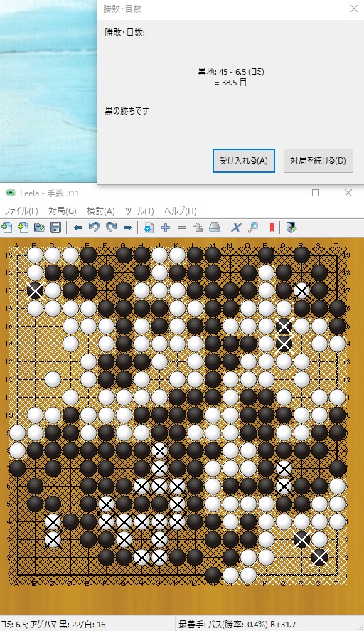Click the blue X score toolbar icon
Image resolution: width=364 pixels, height=631 pixels.
click(x=236, y=228)
